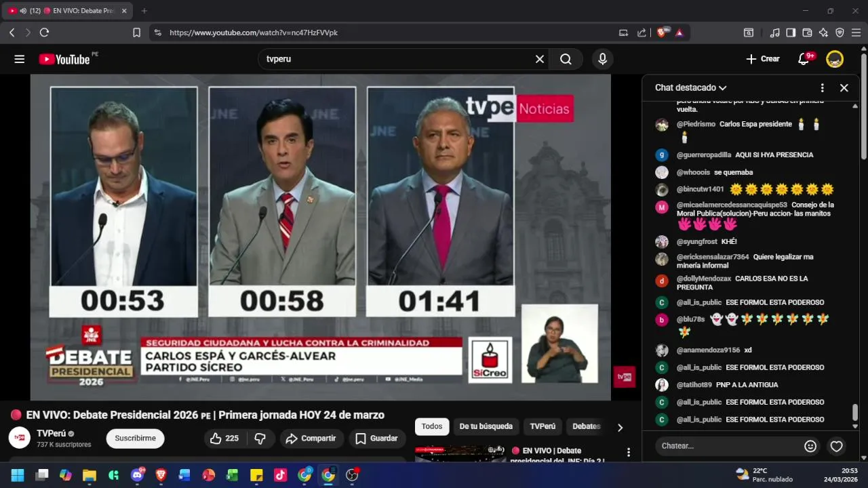Expand the Chat destacado dropdown

pyautogui.click(x=690, y=87)
